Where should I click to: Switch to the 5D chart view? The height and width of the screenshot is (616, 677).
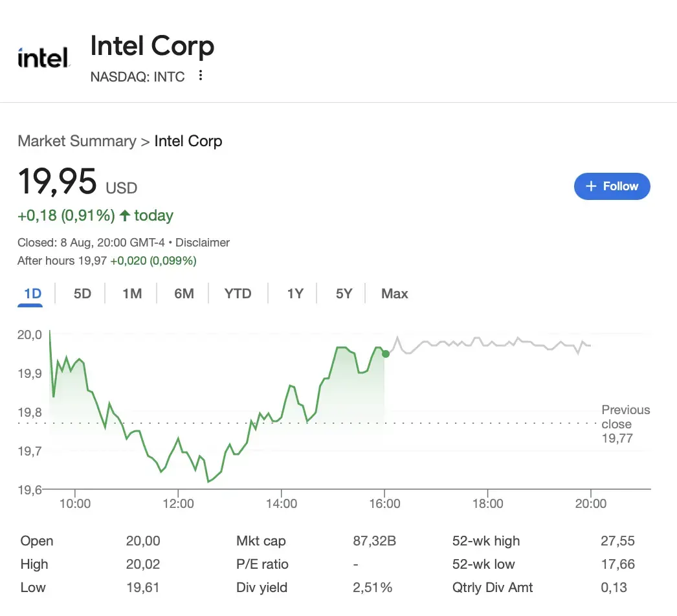point(82,293)
